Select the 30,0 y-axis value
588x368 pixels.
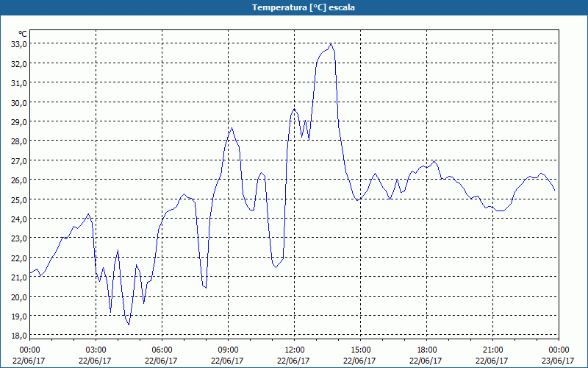(20, 102)
